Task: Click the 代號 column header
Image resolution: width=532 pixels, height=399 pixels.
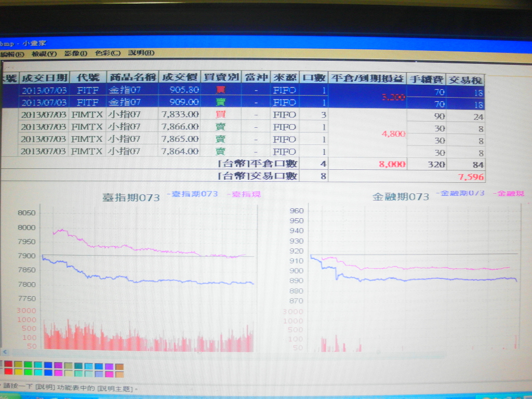Action: click(88, 77)
